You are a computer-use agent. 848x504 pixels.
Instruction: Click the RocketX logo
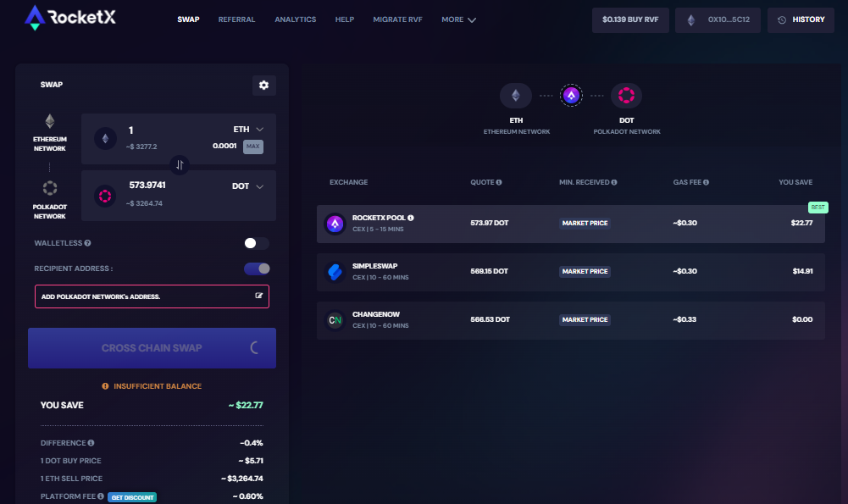point(69,18)
